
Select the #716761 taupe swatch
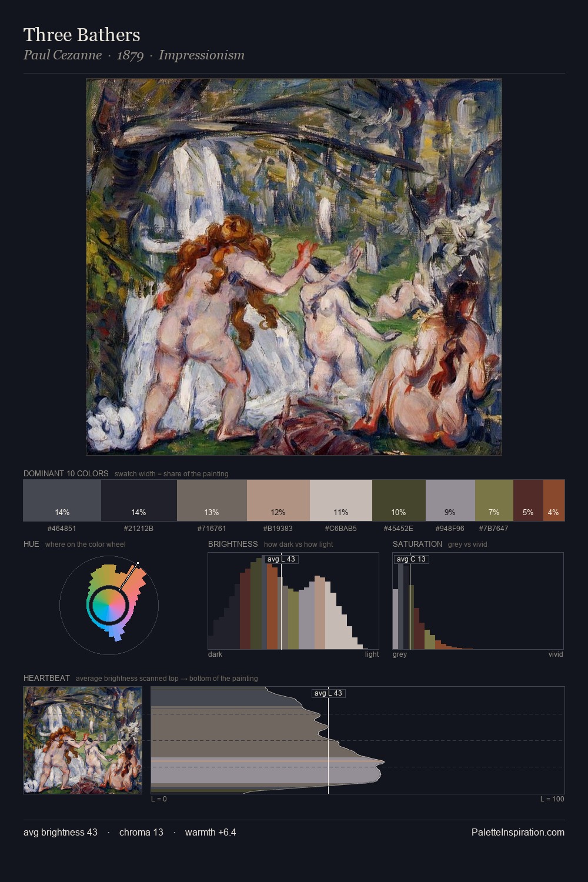[212, 500]
